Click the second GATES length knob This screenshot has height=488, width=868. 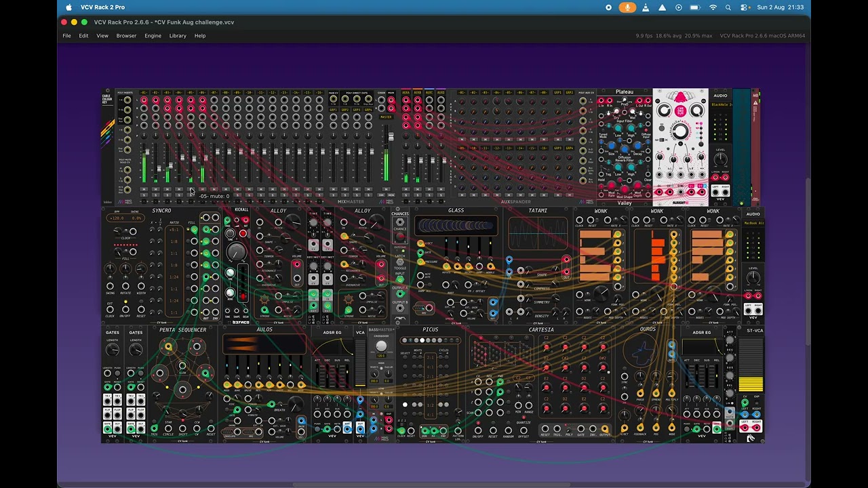coord(136,349)
